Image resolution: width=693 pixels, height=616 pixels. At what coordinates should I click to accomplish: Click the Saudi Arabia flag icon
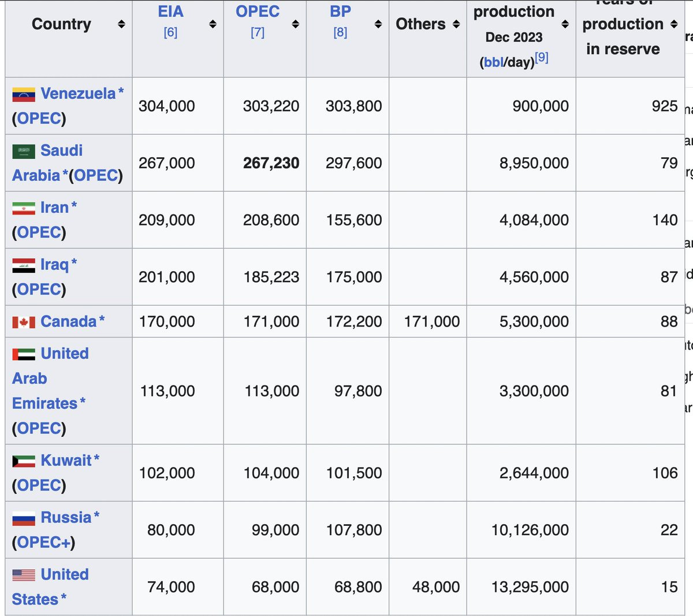click(x=24, y=151)
